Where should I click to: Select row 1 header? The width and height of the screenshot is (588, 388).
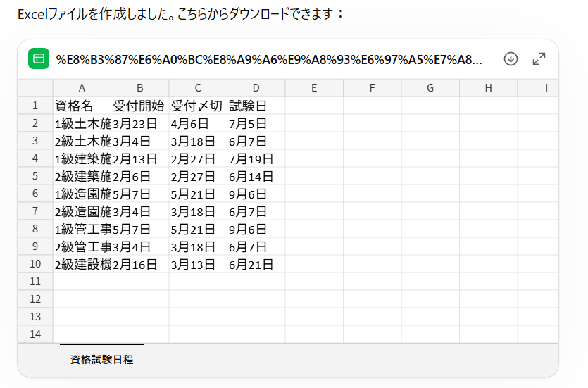pos(35,106)
